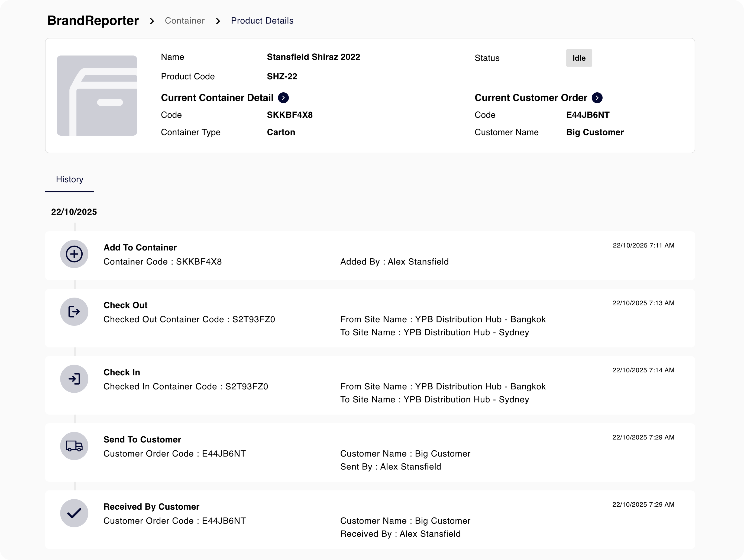Click Current Container Detail heading
Viewport: 744px width, 560px height.
pyautogui.click(x=217, y=98)
